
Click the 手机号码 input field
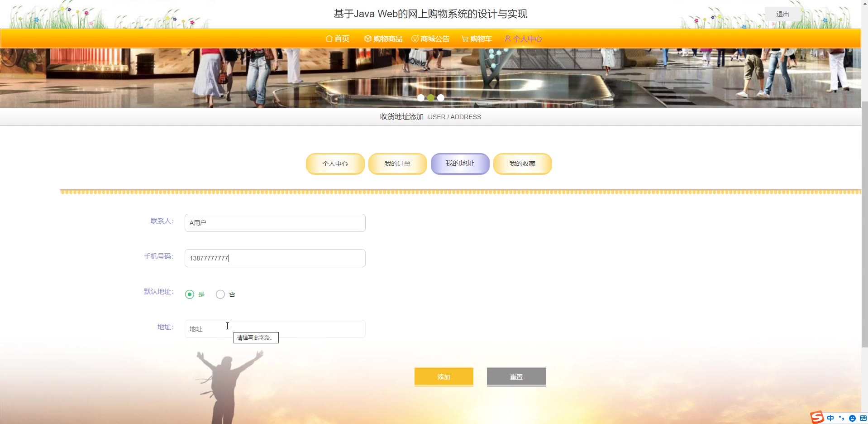point(275,258)
